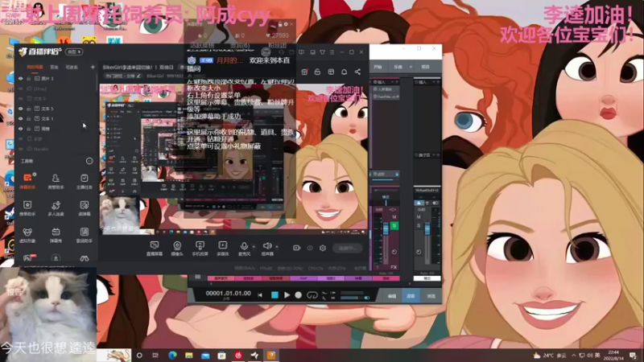Open the 项目 tab in DAW
644x362 pixels.
(x=425, y=67)
